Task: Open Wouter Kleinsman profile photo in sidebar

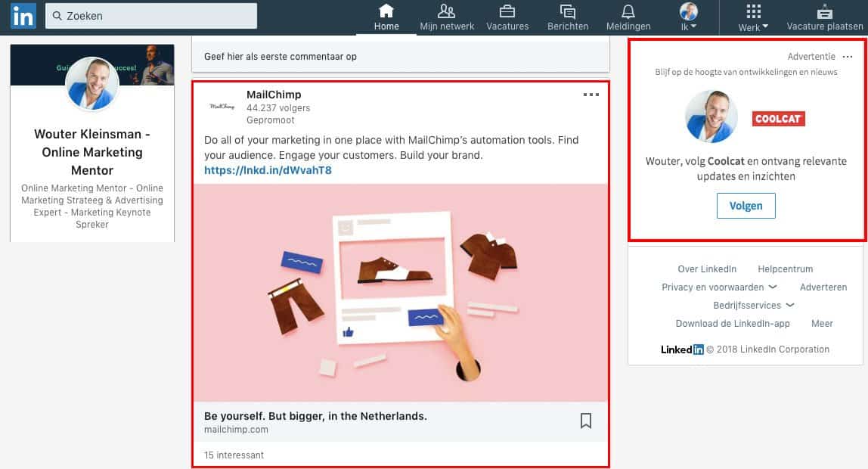Action: (x=92, y=83)
